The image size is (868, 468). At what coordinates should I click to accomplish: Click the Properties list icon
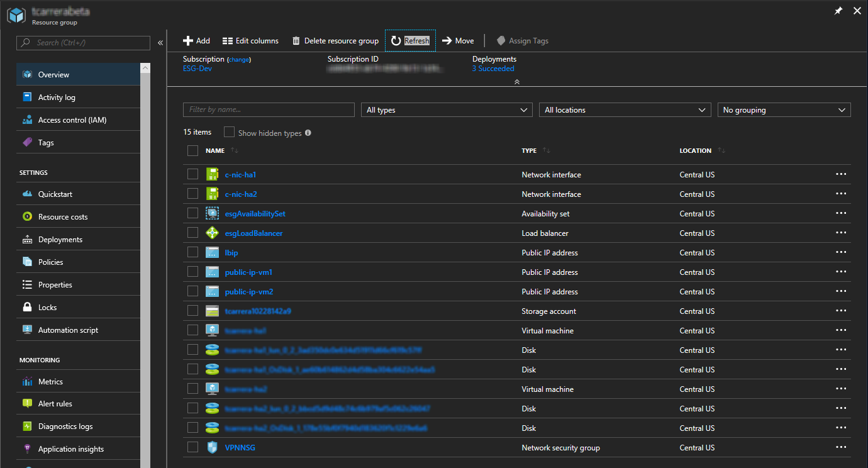pos(27,285)
